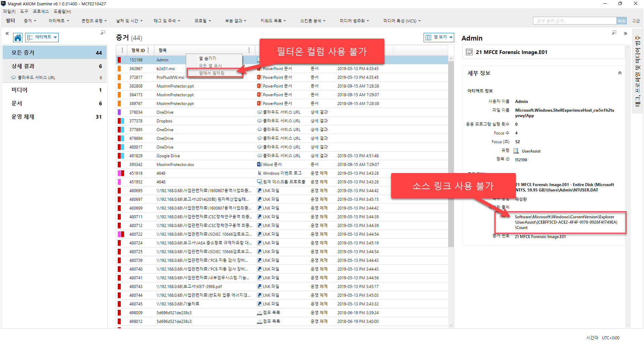644x346 pixels.
Task: Click the home icon in navigation pane
Action: coord(18,37)
